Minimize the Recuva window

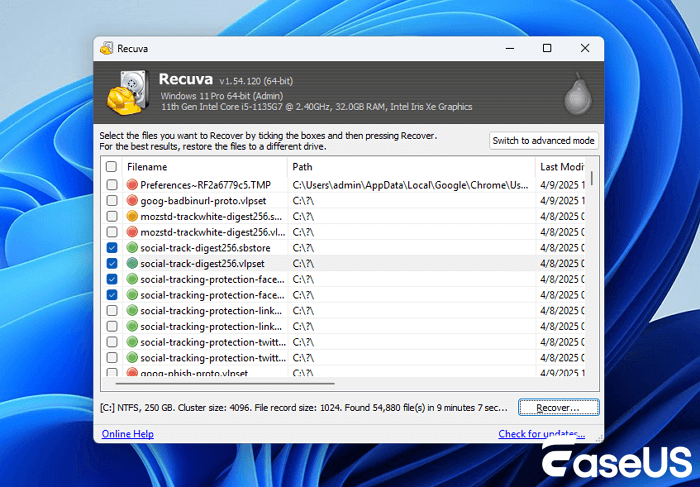coord(510,48)
